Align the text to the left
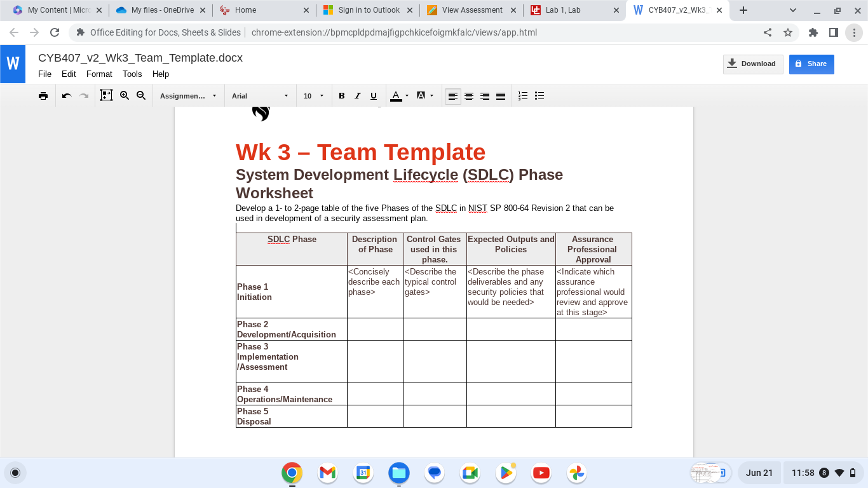 (x=452, y=95)
